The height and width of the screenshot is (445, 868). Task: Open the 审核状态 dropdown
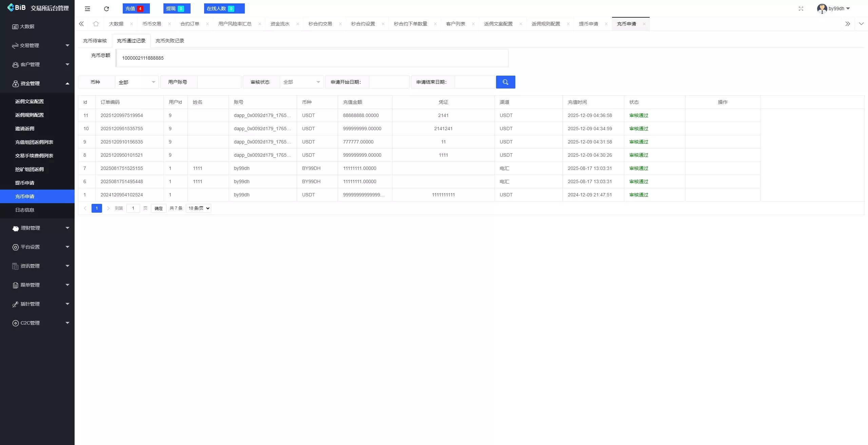(x=301, y=82)
